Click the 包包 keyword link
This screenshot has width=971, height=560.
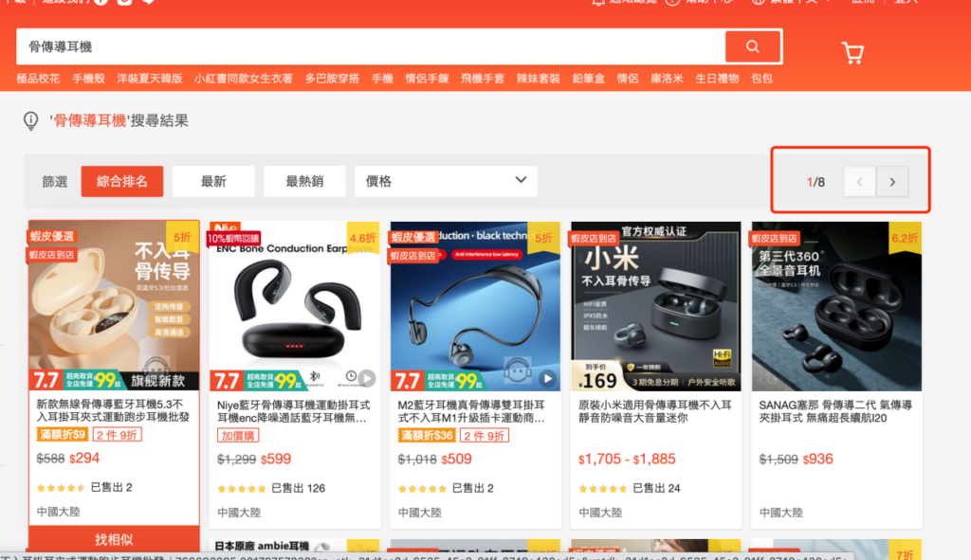(761, 79)
